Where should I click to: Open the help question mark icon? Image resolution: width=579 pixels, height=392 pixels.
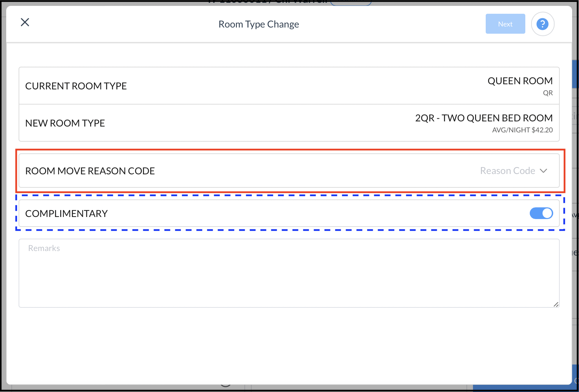(x=543, y=24)
